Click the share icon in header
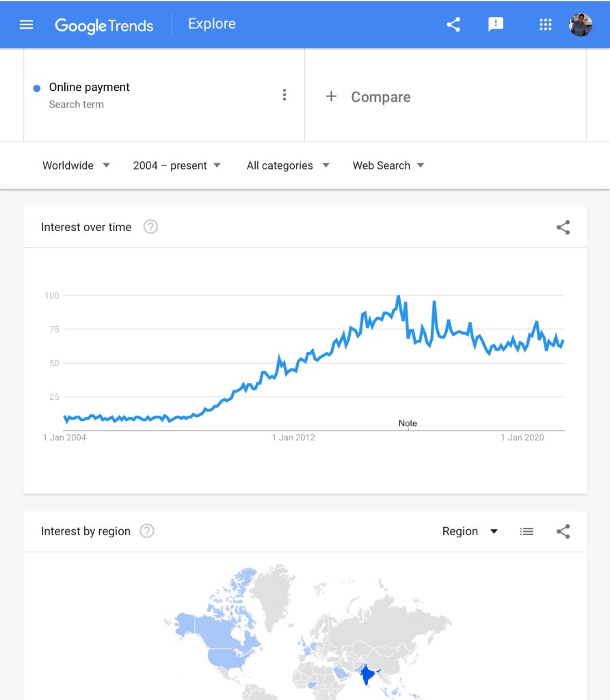The image size is (610, 700). (453, 25)
